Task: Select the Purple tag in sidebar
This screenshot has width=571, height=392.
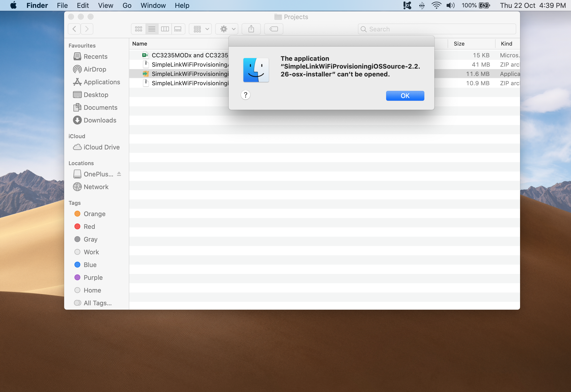Action: coord(93,278)
